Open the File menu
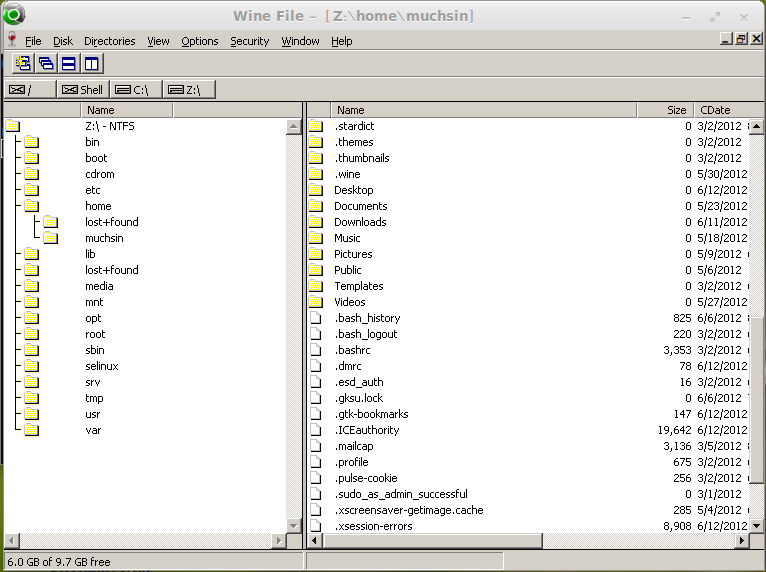The height and width of the screenshot is (572, 766). coord(33,41)
